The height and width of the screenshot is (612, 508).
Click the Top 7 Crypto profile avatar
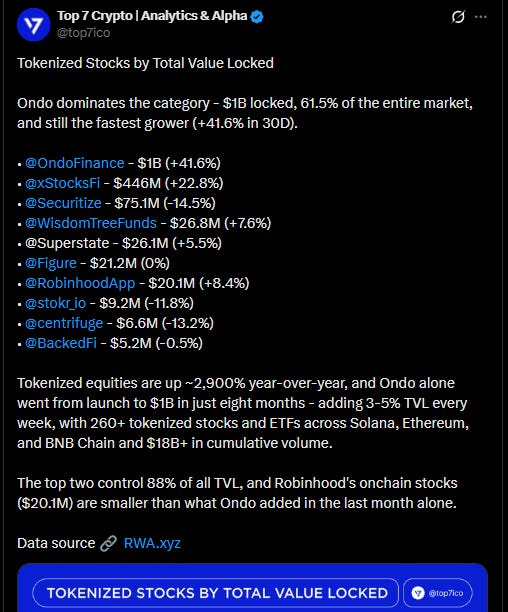34,24
